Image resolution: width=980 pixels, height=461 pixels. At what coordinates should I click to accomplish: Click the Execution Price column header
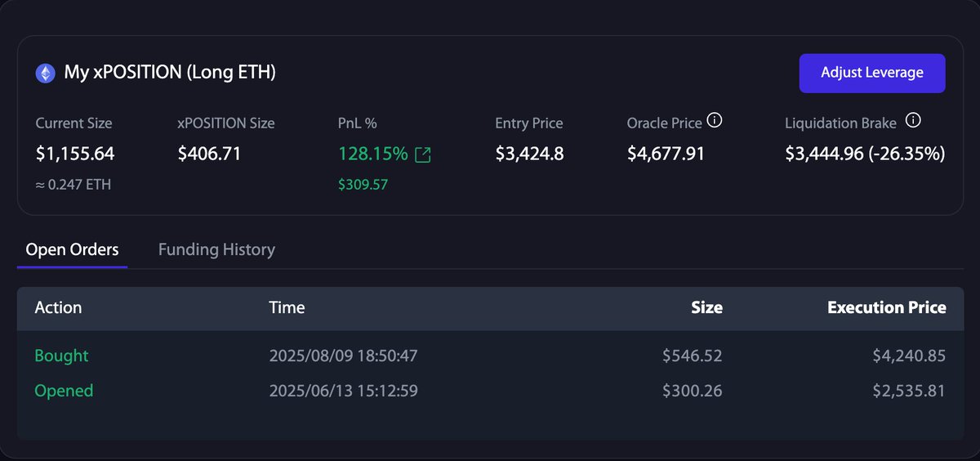(x=887, y=307)
